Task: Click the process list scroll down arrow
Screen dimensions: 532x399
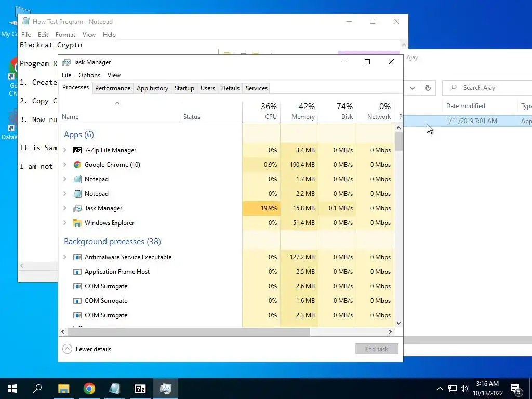Action: (x=398, y=323)
